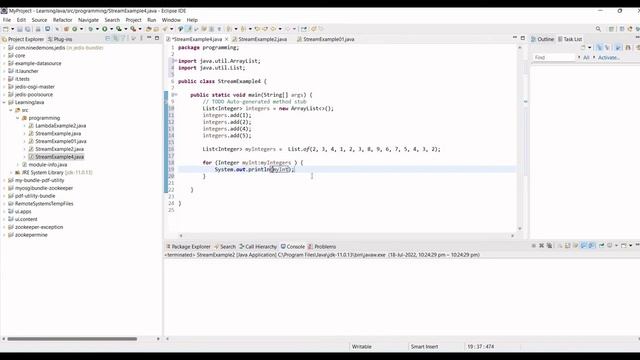Click the editor vertical scrollbar down arrow
Image resolution: width=640 pixels, height=360 pixels.
pyautogui.click(x=520, y=229)
